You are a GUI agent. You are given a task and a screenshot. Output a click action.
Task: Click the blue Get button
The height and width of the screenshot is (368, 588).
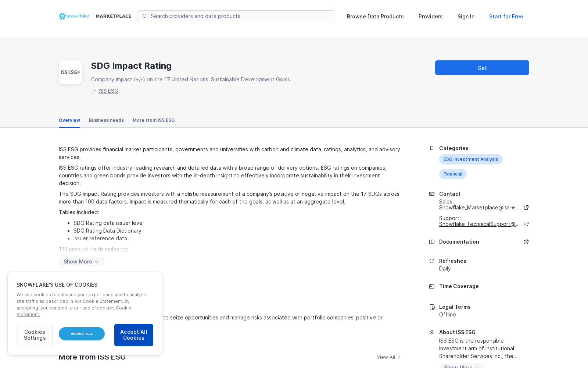coord(482,68)
